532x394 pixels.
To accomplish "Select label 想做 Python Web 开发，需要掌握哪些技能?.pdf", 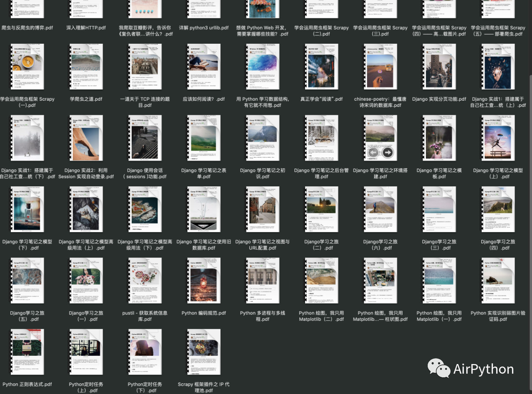I will [262, 31].
